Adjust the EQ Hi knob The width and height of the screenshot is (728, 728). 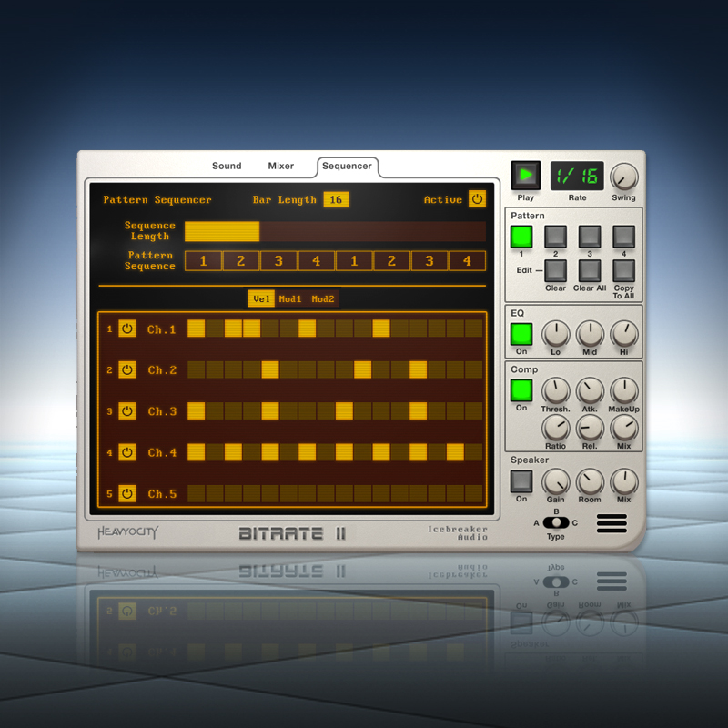point(624,334)
